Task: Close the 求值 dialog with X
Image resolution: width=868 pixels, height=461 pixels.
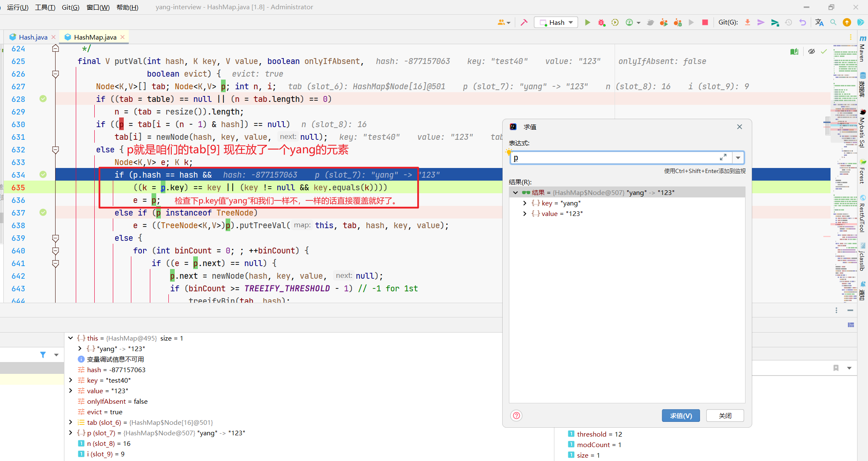Action: click(x=740, y=127)
